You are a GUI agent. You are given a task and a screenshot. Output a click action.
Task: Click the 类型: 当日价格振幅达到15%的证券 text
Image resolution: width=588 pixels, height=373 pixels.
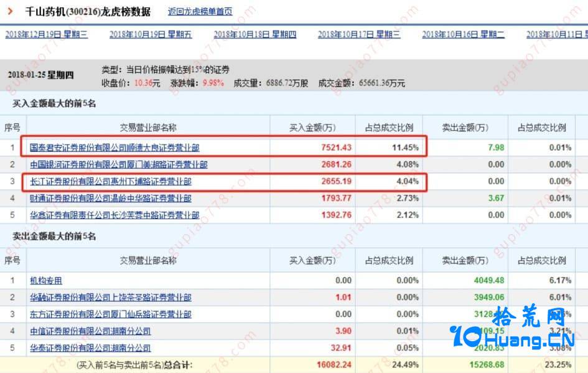tap(165, 69)
